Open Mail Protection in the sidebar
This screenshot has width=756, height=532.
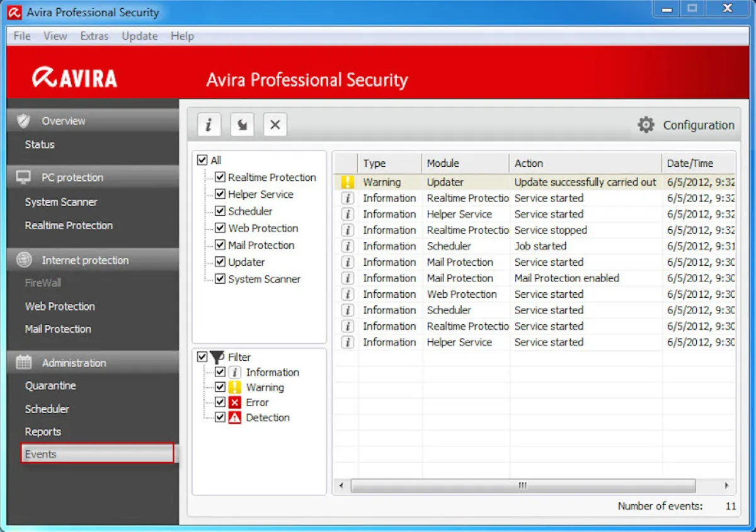click(x=58, y=329)
